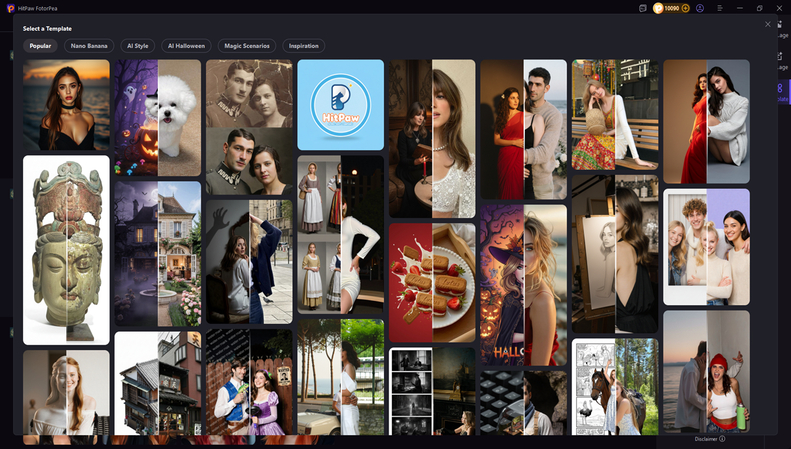This screenshot has width=791, height=449.
Task: Select the sunset woman with choker template
Action: (x=66, y=105)
